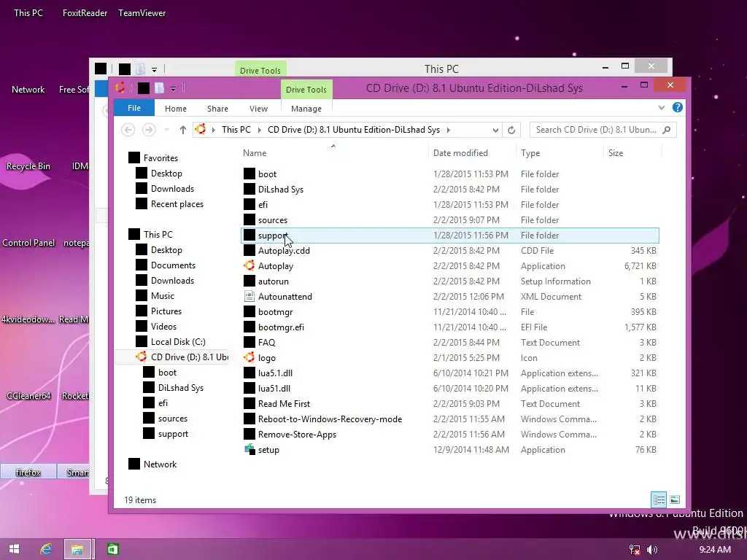Switch to the Share ribbon tab
Image resolution: width=747 pixels, height=560 pixels.
click(x=217, y=109)
